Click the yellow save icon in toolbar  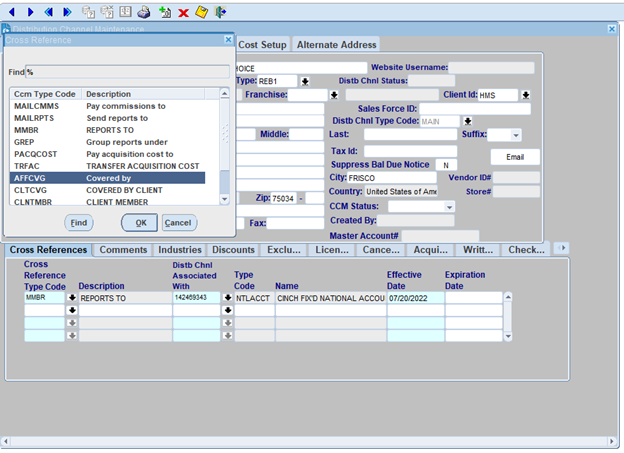(x=201, y=12)
